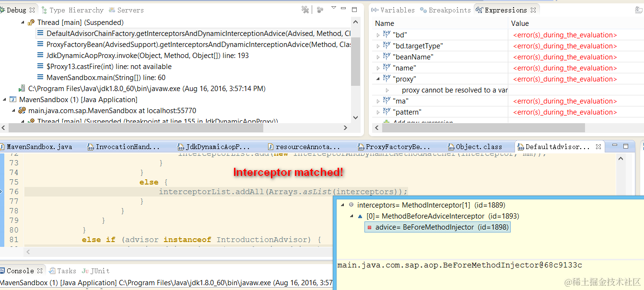The height and width of the screenshot is (290, 644).
Task: Click the "beanName" expression watch icon
Action: click(386, 57)
